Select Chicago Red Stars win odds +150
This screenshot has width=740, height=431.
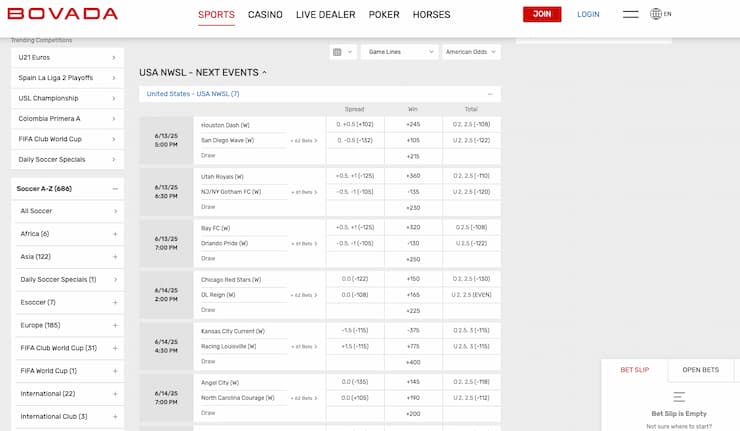pyautogui.click(x=413, y=279)
